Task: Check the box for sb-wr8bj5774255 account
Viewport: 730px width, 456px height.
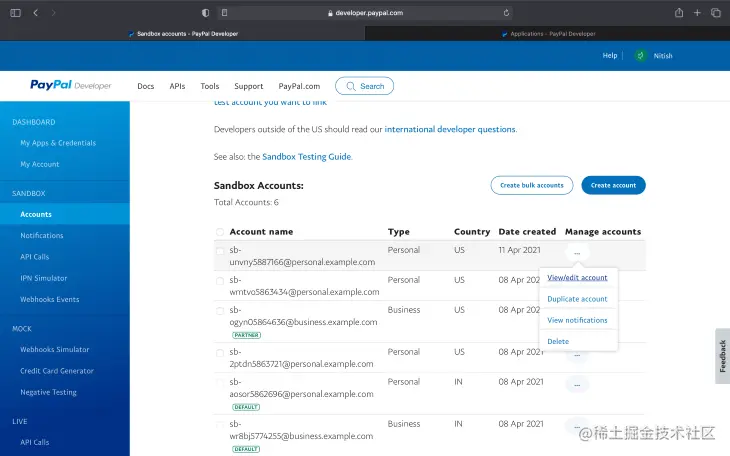Action: point(220,425)
